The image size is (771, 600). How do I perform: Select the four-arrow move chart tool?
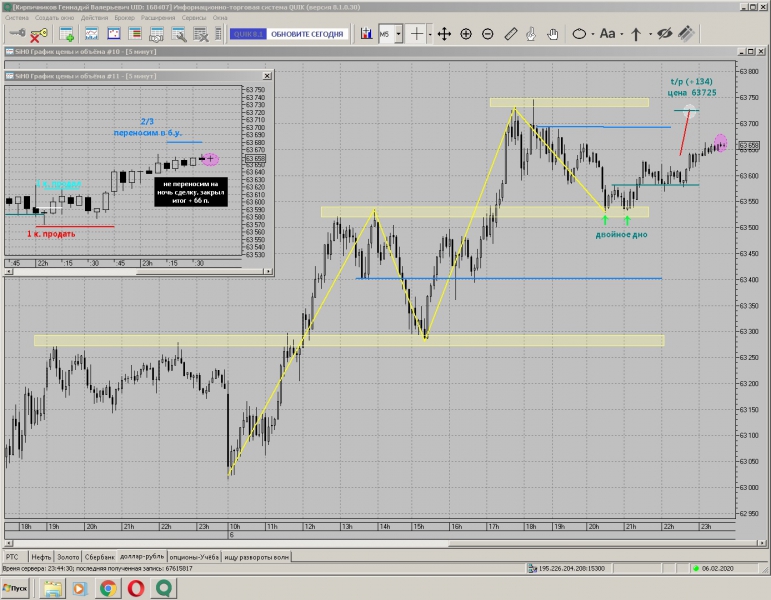coord(444,33)
